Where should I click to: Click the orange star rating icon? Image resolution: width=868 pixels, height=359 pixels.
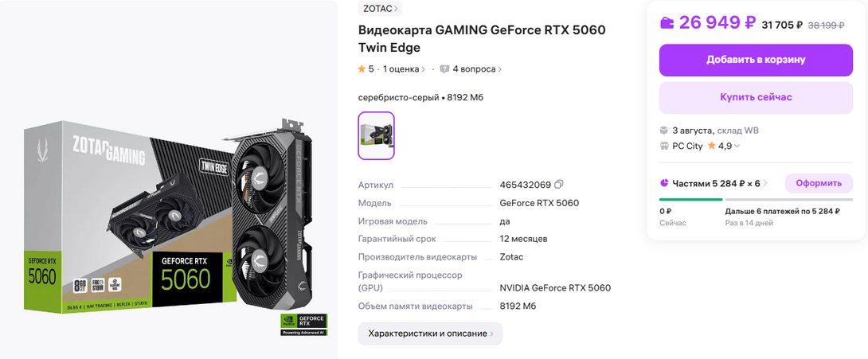362,69
